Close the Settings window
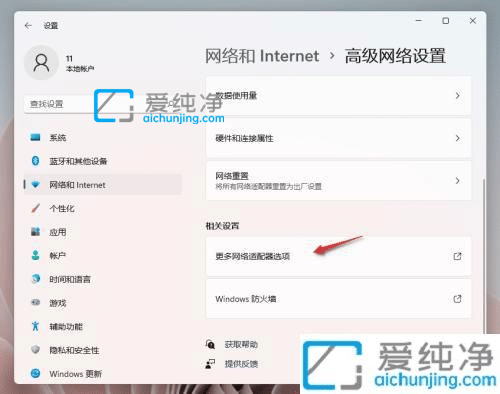Image resolution: width=500 pixels, height=394 pixels. [473, 21]
